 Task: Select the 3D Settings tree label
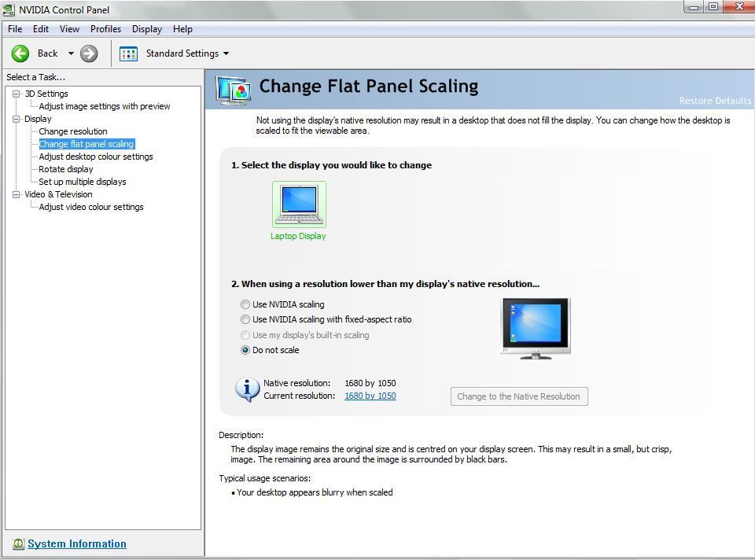click(46, 94)
